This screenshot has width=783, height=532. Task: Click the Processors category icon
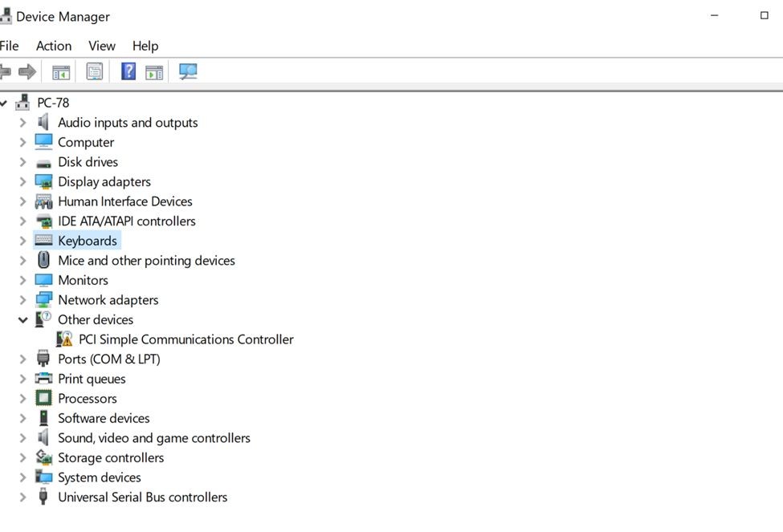(x=43, y=398)
